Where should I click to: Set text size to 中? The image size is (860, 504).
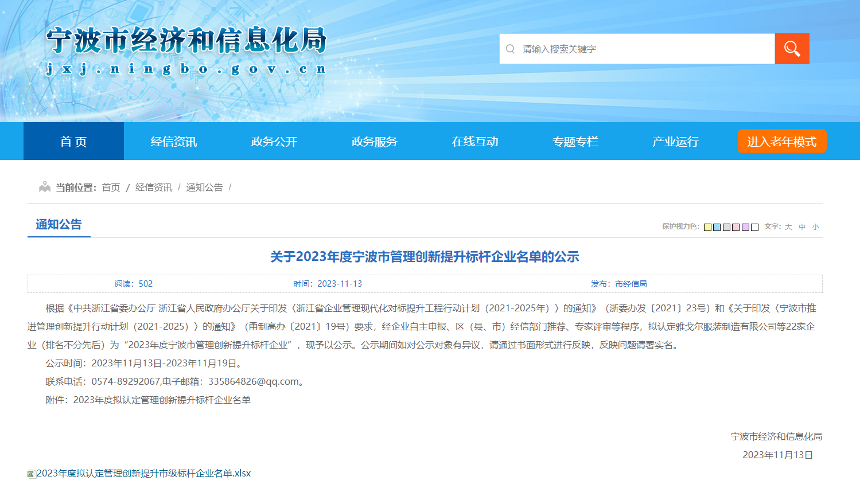(803, 227)
